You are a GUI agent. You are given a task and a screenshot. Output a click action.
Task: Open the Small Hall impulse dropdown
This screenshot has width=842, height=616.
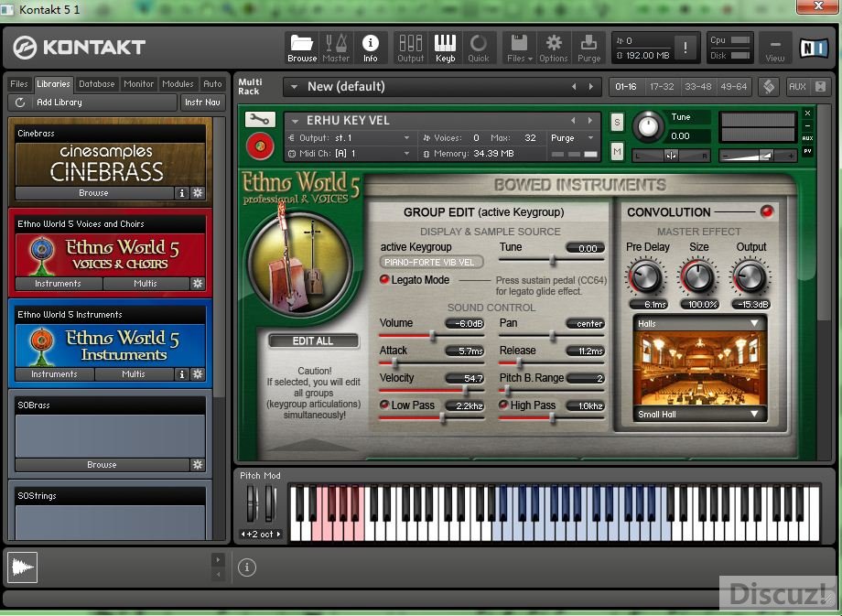point(699,414)
